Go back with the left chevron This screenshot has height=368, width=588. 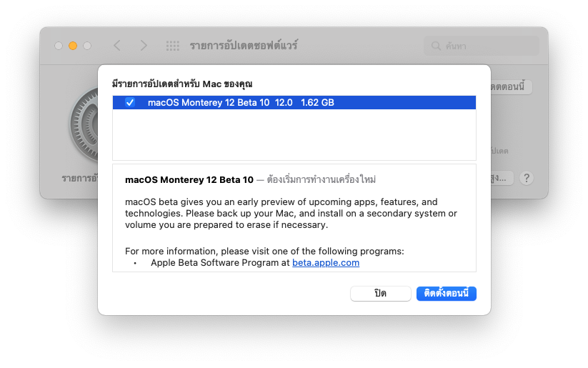117,46
